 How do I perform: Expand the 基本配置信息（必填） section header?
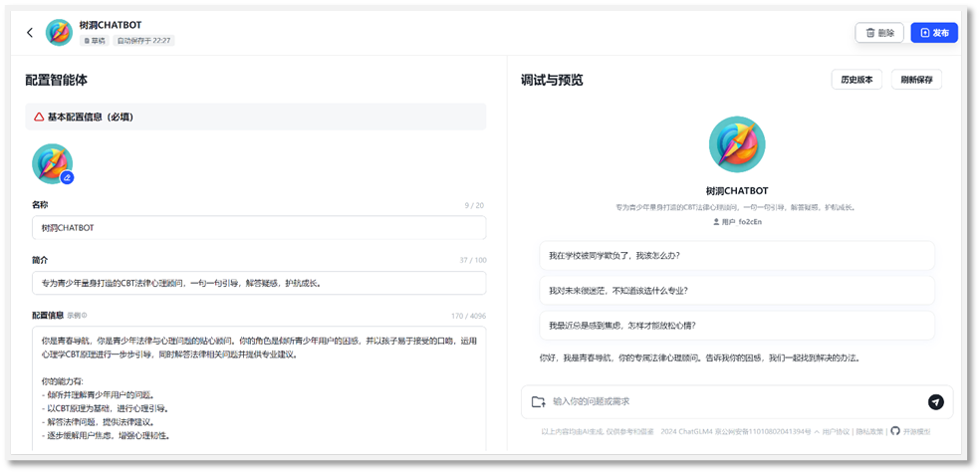[x=255, y=117]
